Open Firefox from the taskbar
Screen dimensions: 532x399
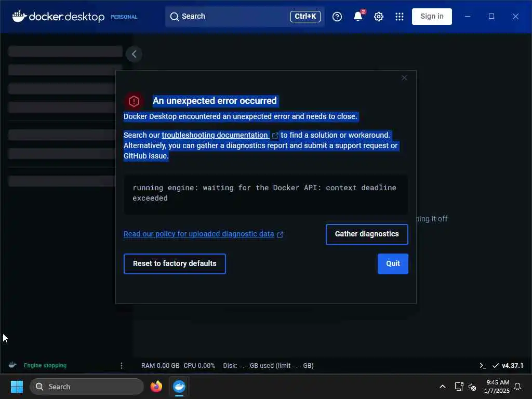[x=156, y=387]
